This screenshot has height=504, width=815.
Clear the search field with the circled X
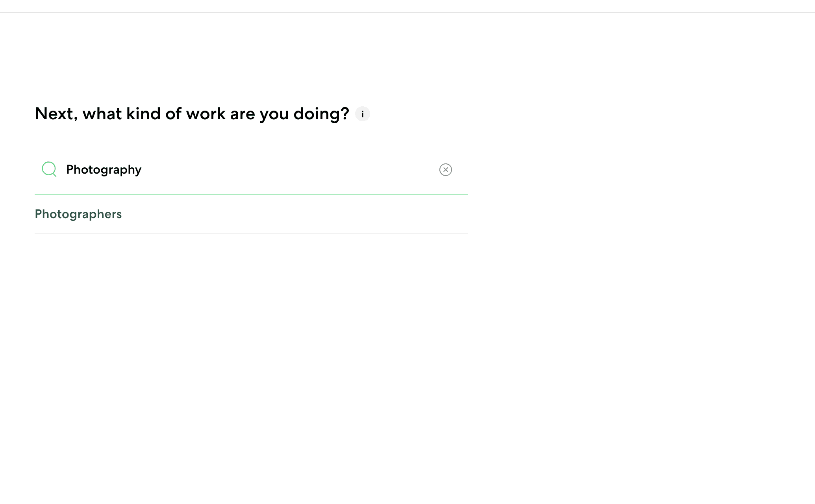[445, 170]
